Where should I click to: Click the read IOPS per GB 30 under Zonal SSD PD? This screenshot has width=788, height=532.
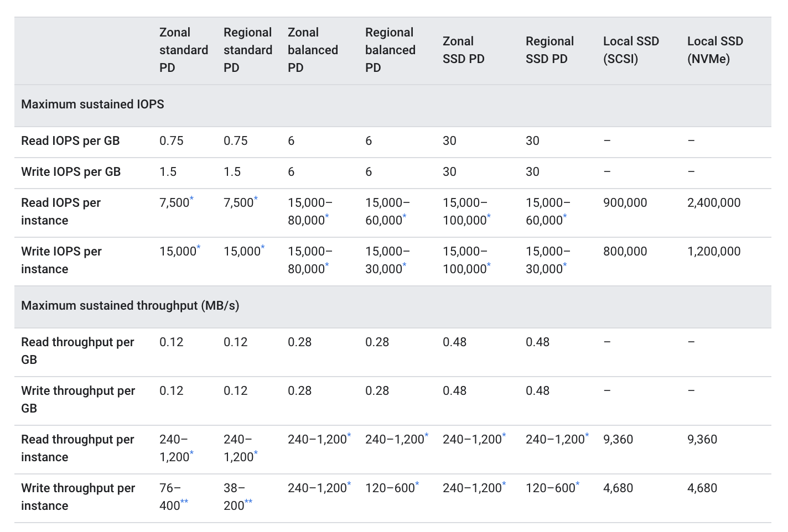pyautogui.click(x=449, y=140)
